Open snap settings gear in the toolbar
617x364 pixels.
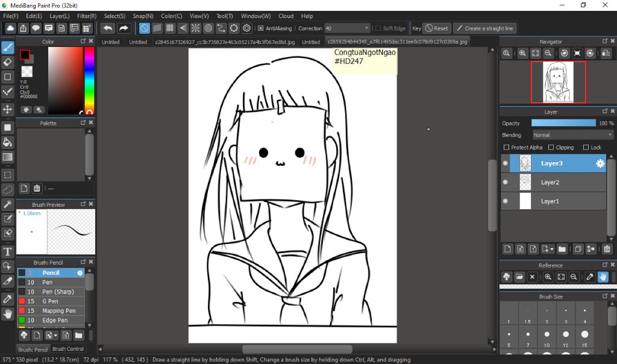pos(246,28)
